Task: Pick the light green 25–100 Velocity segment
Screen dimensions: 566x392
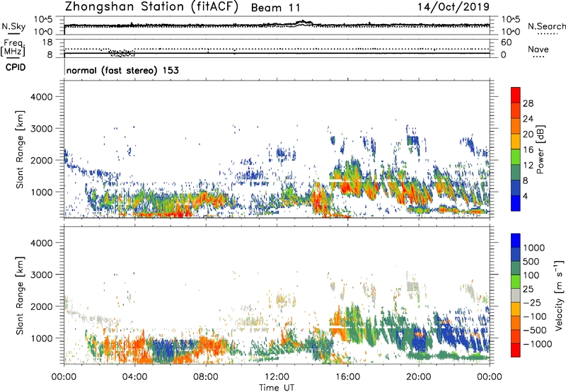Action: [516, 282]
